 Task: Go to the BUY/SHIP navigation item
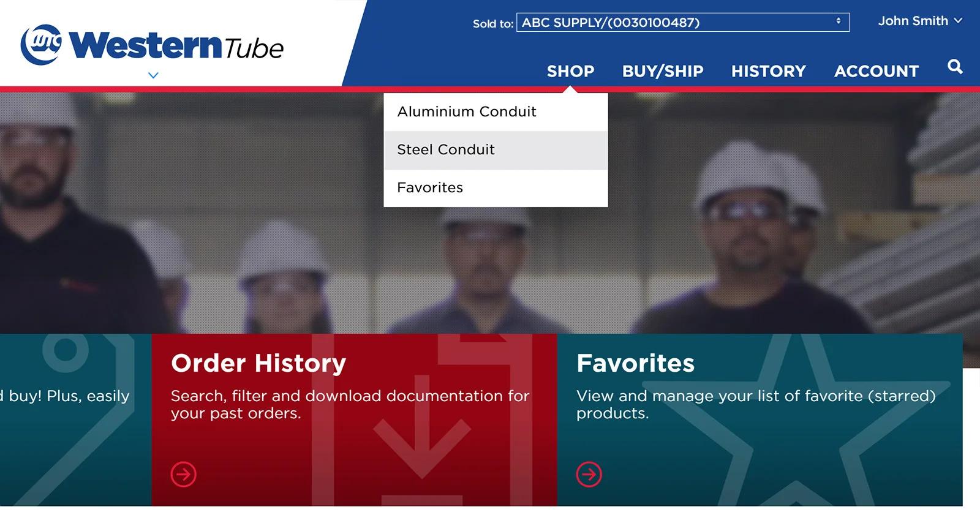point(662,71)
